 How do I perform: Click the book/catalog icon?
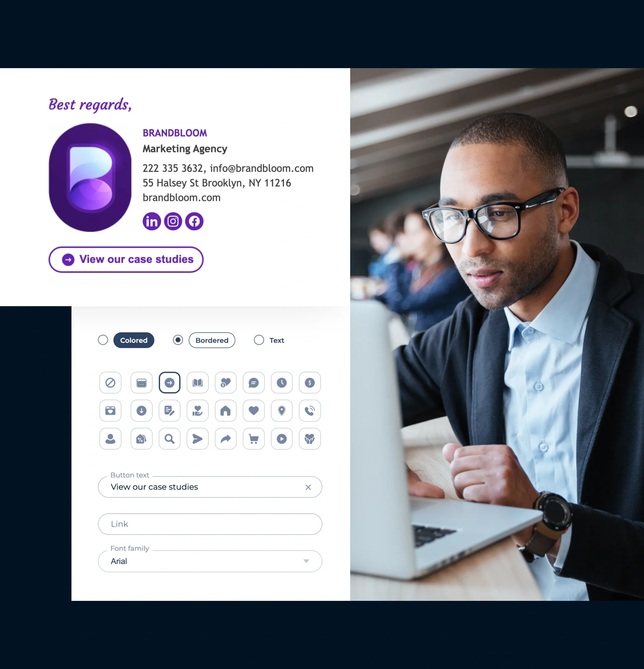tap(197, 382)
